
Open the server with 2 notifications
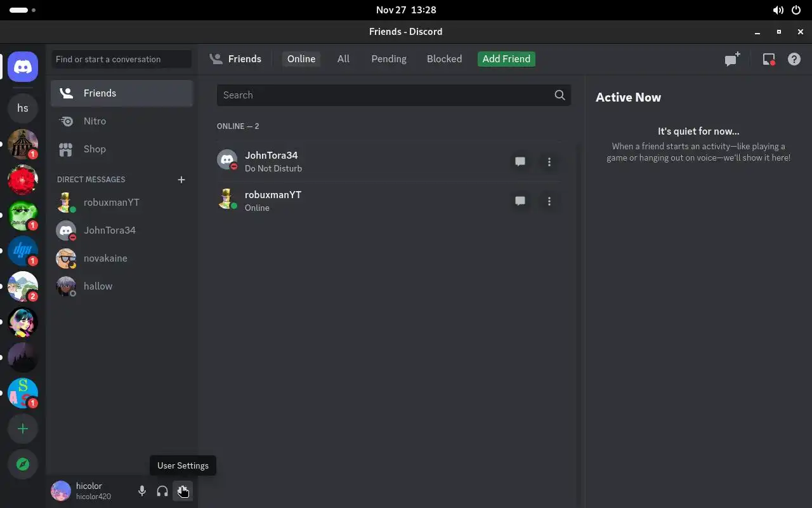tap(23, 286)
